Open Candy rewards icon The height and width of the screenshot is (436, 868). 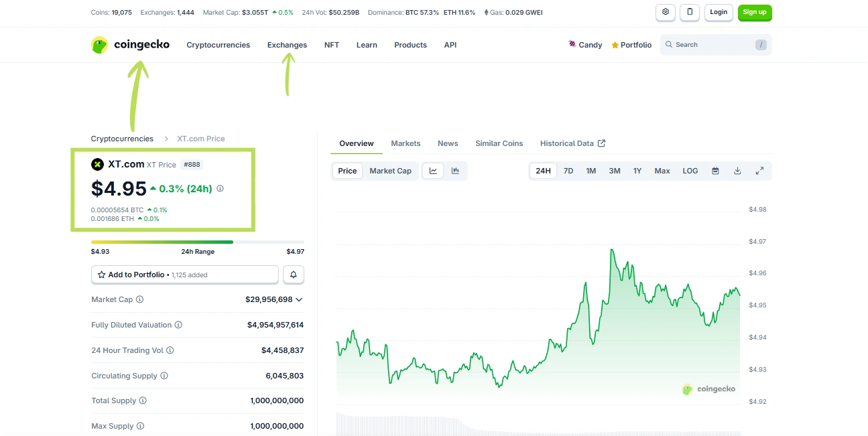[572, 44]
